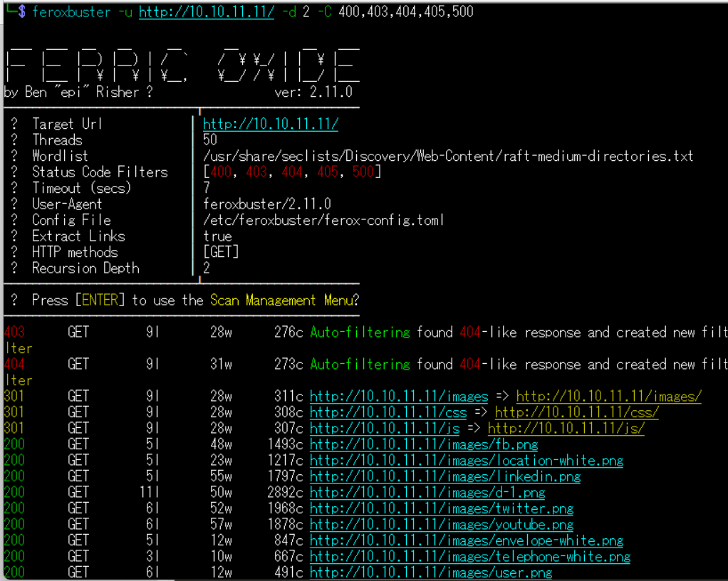This screenshot has width=728, height=581.
Task: Click the yellow Scan Management Menu text
Action: 281,300
